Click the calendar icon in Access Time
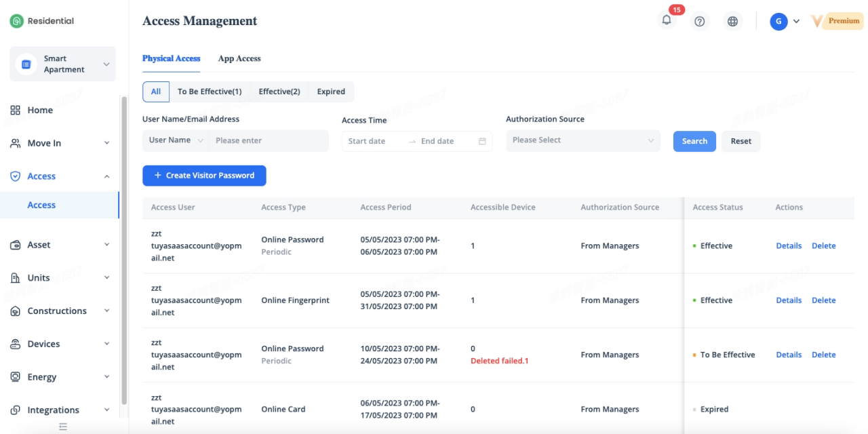The width and height of the screenshot is (868, 434). click(x=482, y=141)
